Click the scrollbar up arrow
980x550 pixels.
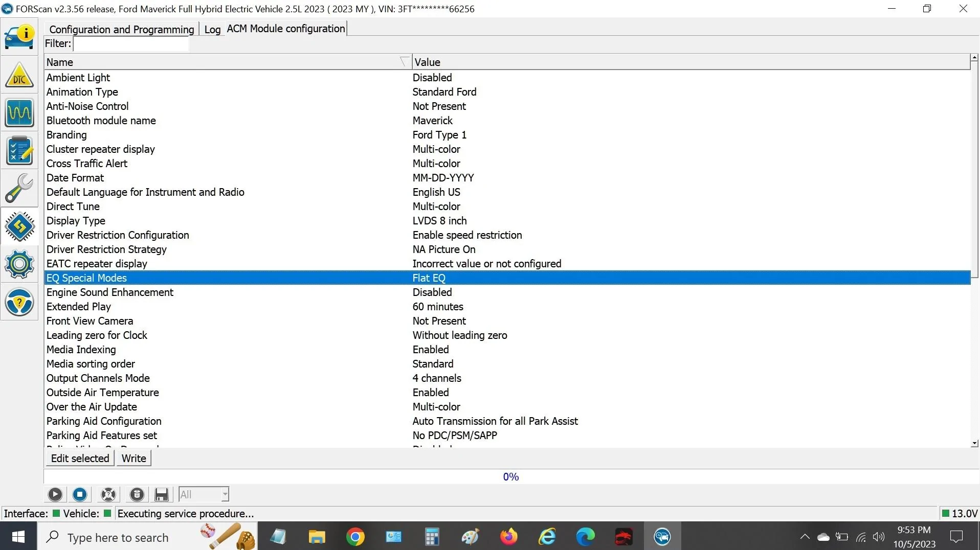(x=974, y=58)
